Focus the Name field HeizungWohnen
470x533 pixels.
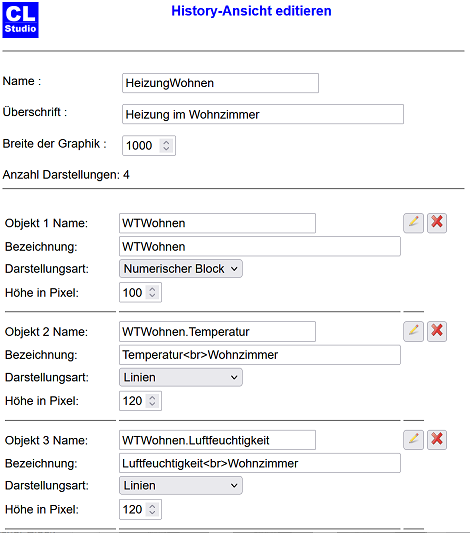pyautogui.click(x=220, y=83)
